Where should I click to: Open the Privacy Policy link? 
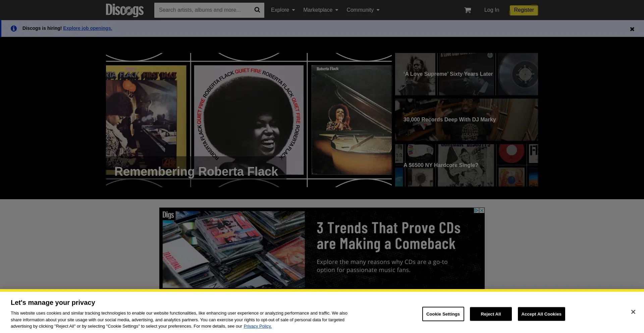pos(258,326)
